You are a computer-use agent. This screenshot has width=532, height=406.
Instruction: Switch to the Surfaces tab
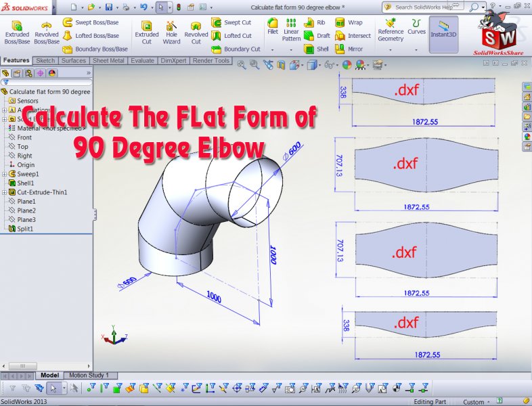coord(74,61)
